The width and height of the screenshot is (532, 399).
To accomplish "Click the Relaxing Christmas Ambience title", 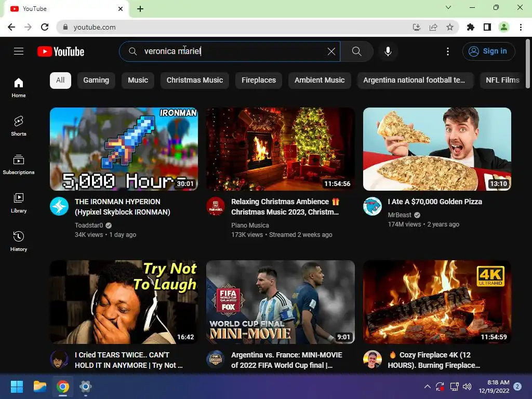I will coord(285,207).
